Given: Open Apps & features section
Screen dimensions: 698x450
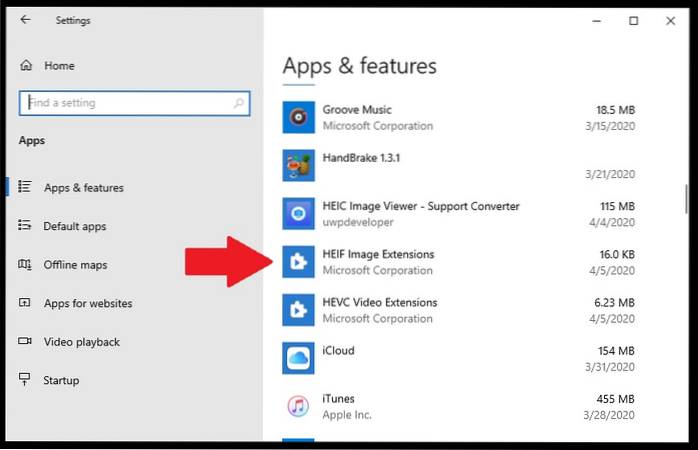Looking at the screenshot, I should [83, 188].
